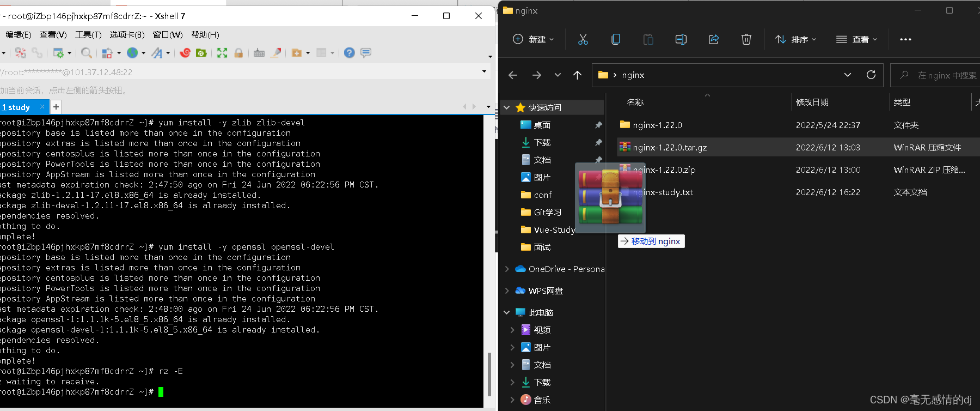980x411 pixels.
Task: Go forward in Explorer navigation
Action: tap(537, 75)
